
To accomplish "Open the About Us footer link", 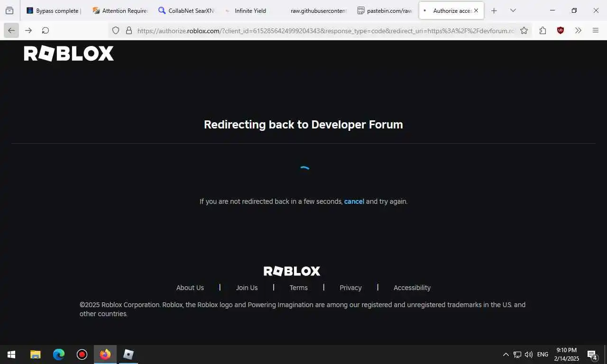I will pos(190,288).
